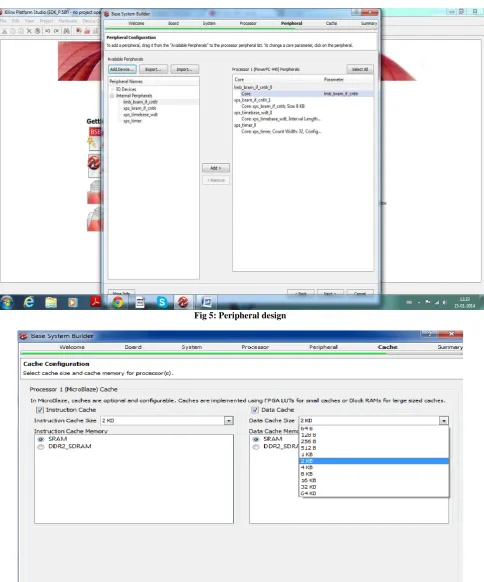Choose 512 B from the cache size list
Image resolution: width=484 pixels, height=582 pixels.
point(374,448)
